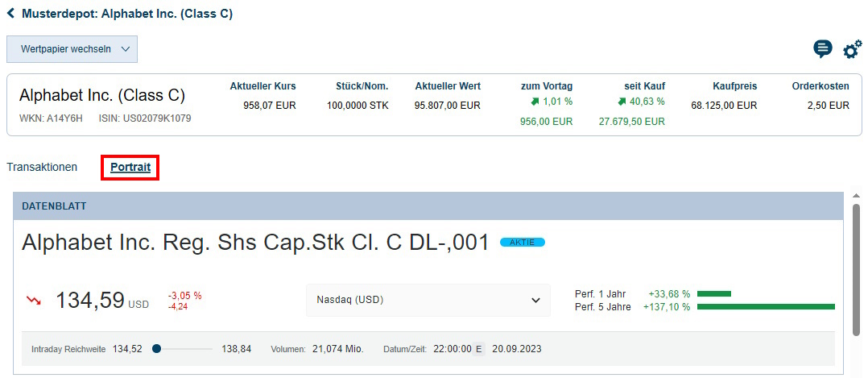Click the Perf. 5 Jahre green bar

(x=766, y=306)
